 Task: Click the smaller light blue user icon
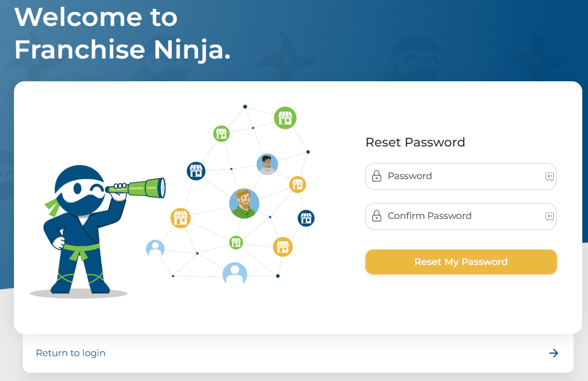click(155, 249)
